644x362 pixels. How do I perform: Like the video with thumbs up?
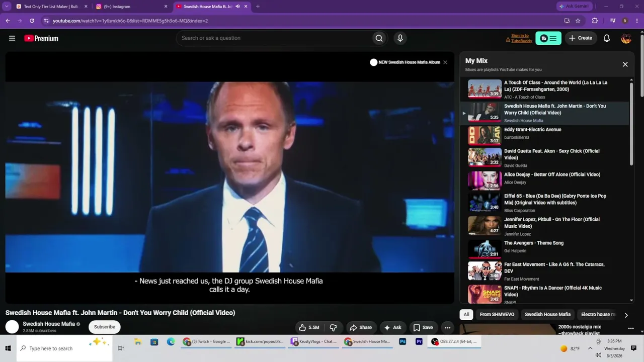[309, 327]
